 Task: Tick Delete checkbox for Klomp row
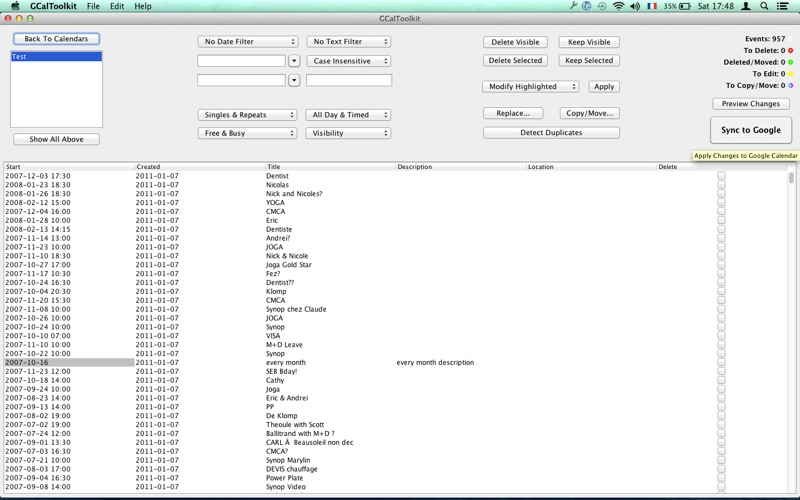point(721,291)
